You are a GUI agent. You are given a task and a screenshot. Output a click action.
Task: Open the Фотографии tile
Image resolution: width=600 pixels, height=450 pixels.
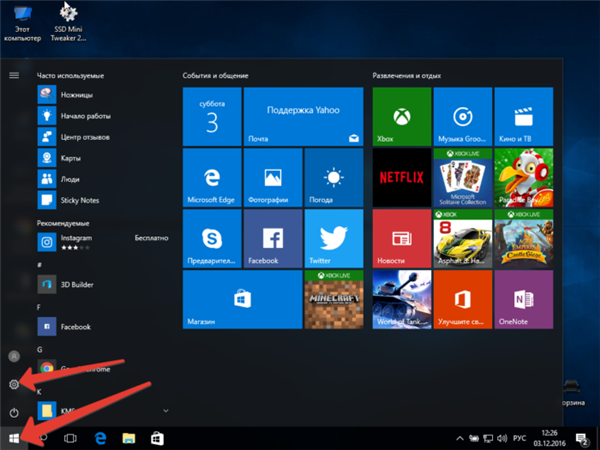pyautogui.click(x=273, y=178)
